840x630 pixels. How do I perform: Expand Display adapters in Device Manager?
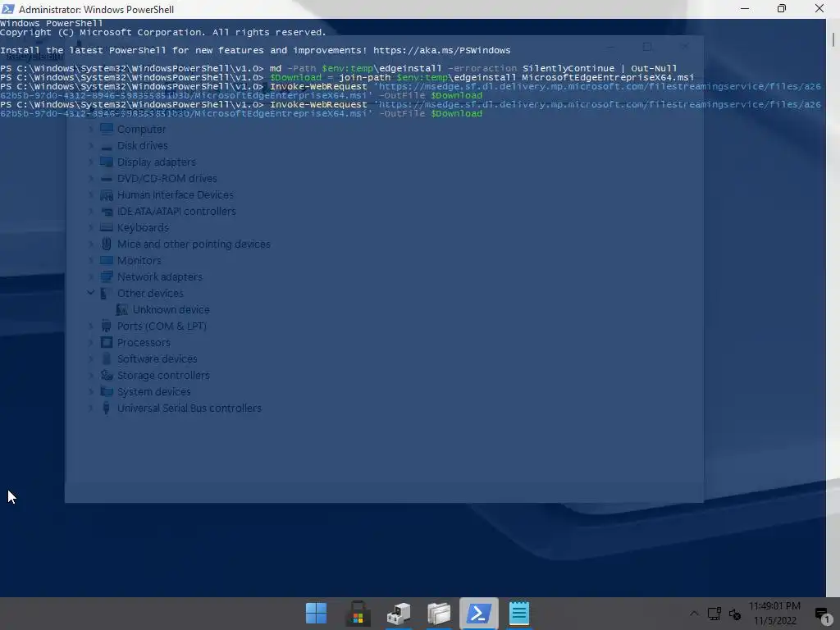[x=90, y=162]
